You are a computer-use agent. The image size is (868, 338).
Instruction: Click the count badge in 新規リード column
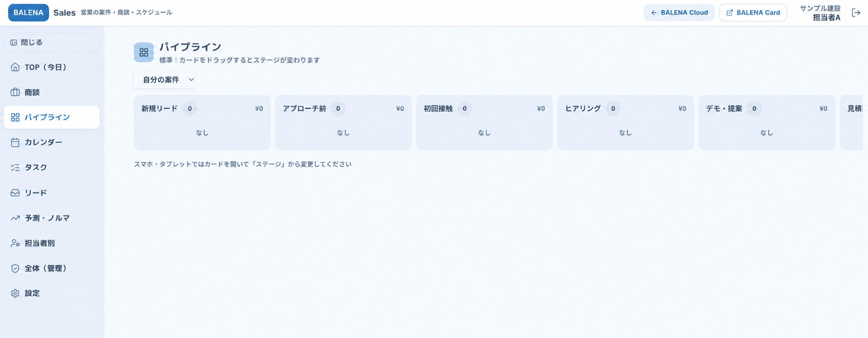point(190,109)
